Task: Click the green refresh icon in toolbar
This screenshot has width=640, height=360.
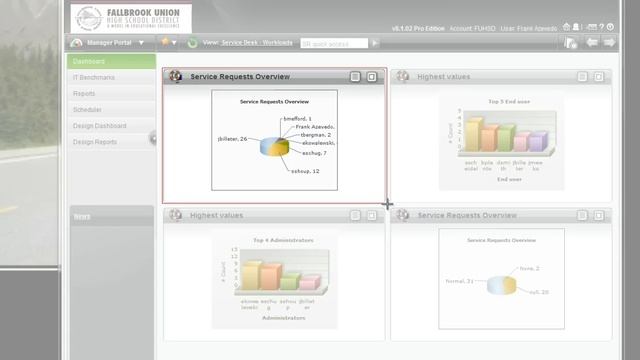Action: point(192,42)
